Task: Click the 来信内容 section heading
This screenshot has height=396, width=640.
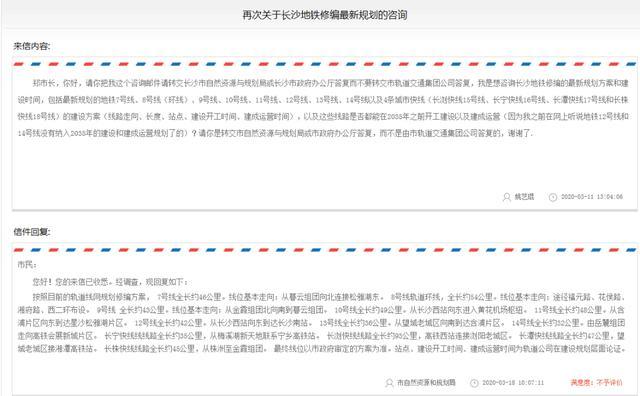Action: click(x=32, y=46)
